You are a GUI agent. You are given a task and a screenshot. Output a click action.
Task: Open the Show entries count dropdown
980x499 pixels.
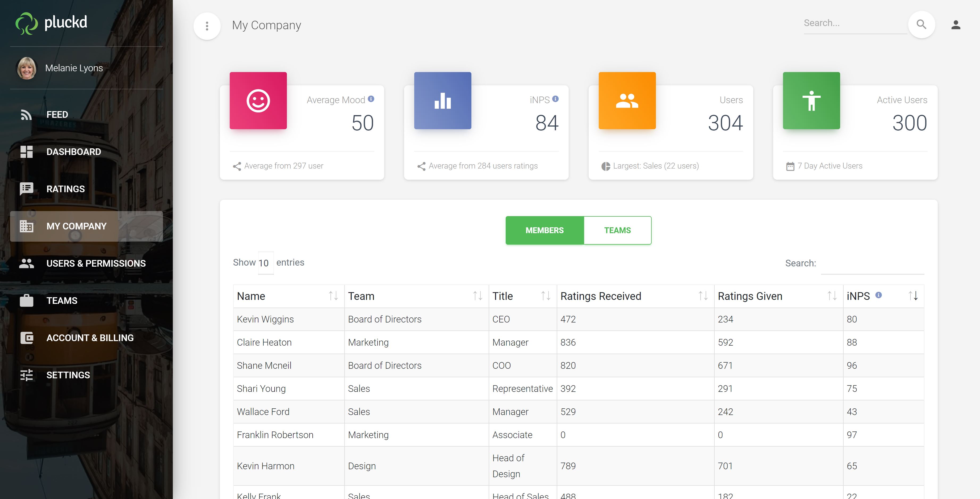[x=266, y=263]
